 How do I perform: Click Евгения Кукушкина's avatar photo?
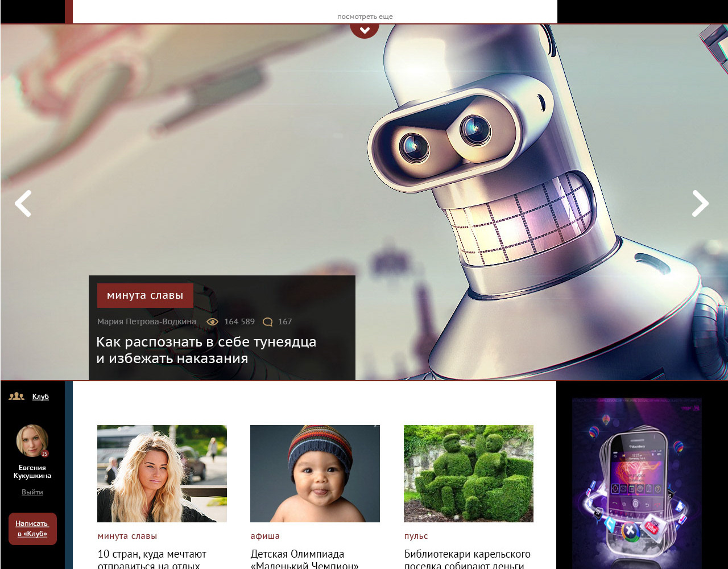pos(32,440)
